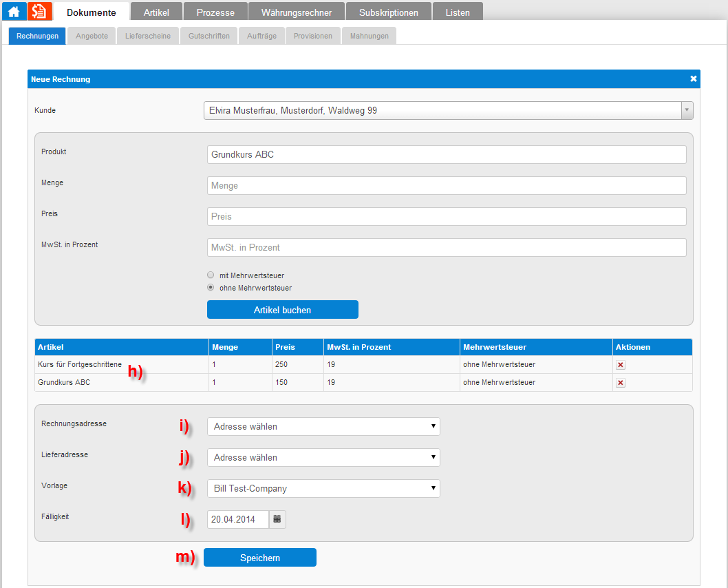Select the Provisionen sub-tab
The width and height of the screenshot is (728, 588).
[x=313, y=36]
